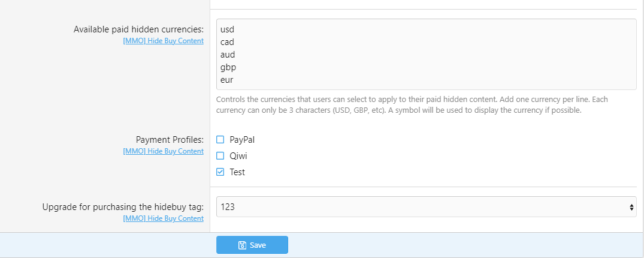Click the Available paid hidden currencies label
This screenshot has height=258, width=644.
[x=138, y=29]
